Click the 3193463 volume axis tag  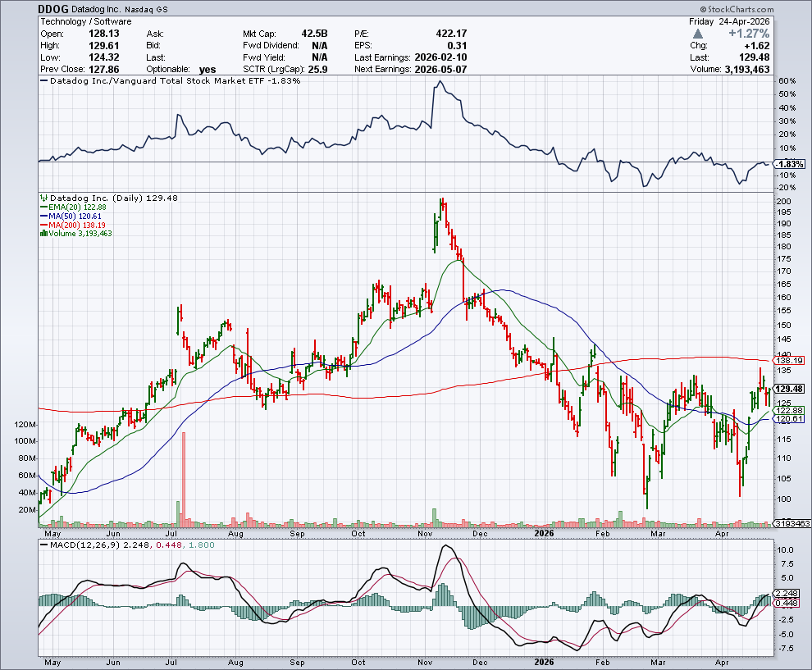792,523
